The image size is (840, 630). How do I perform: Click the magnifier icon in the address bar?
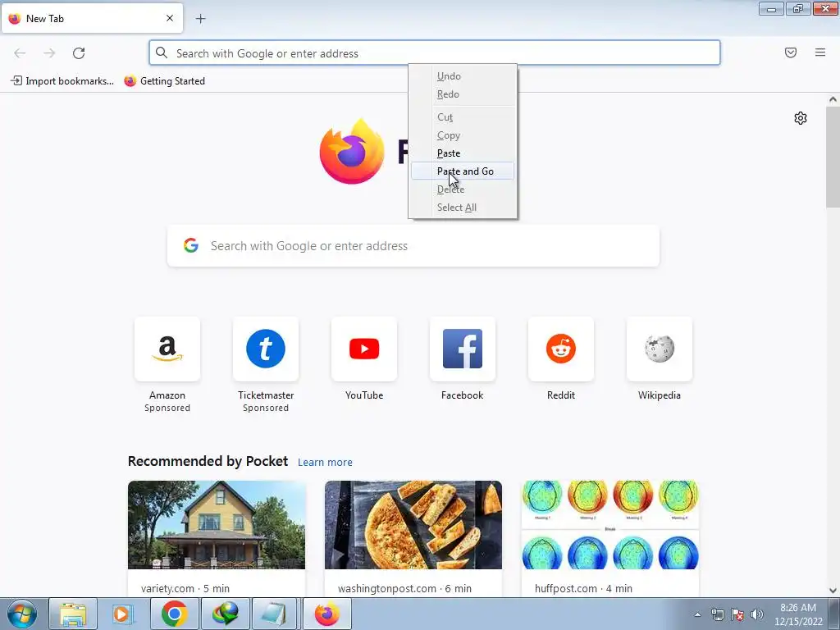(x=162, y=53)
